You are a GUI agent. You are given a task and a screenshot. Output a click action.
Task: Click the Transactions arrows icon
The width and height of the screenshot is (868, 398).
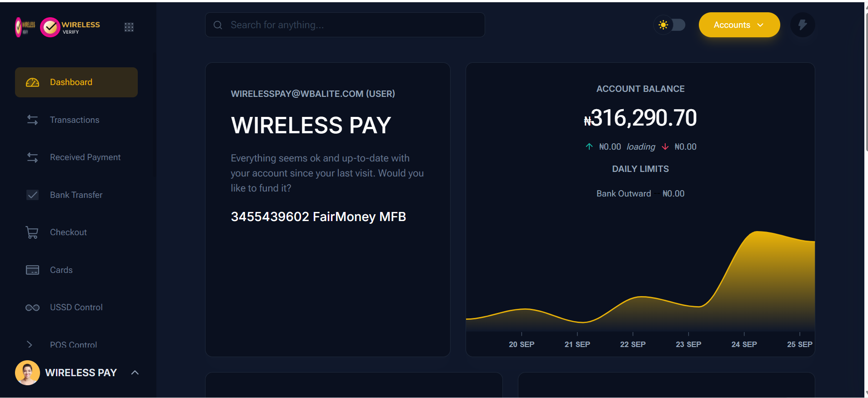(x=32, y=120)
